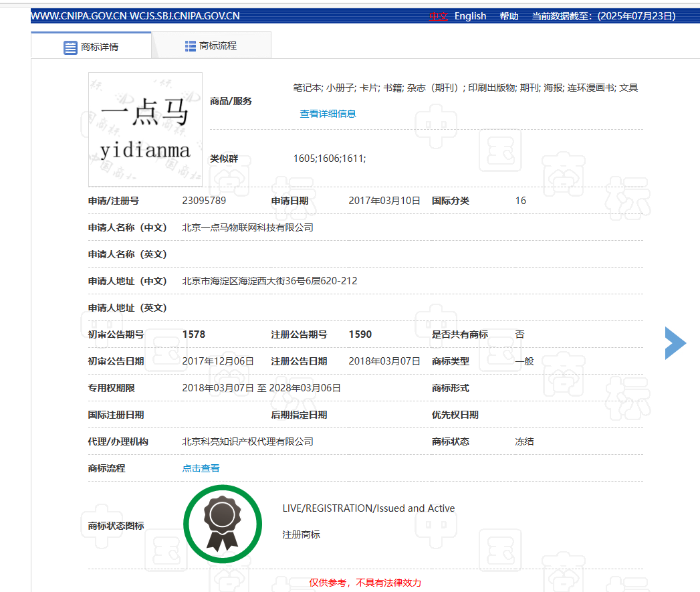Go to next record with blue arrow
The height and width of the screenshot is (592, 700).
coord(675,343)
